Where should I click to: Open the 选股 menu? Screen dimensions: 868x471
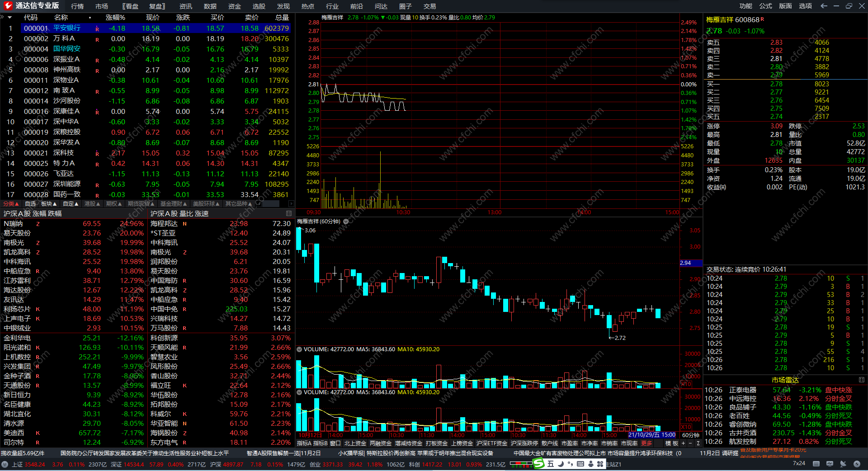tap(259, 6)
